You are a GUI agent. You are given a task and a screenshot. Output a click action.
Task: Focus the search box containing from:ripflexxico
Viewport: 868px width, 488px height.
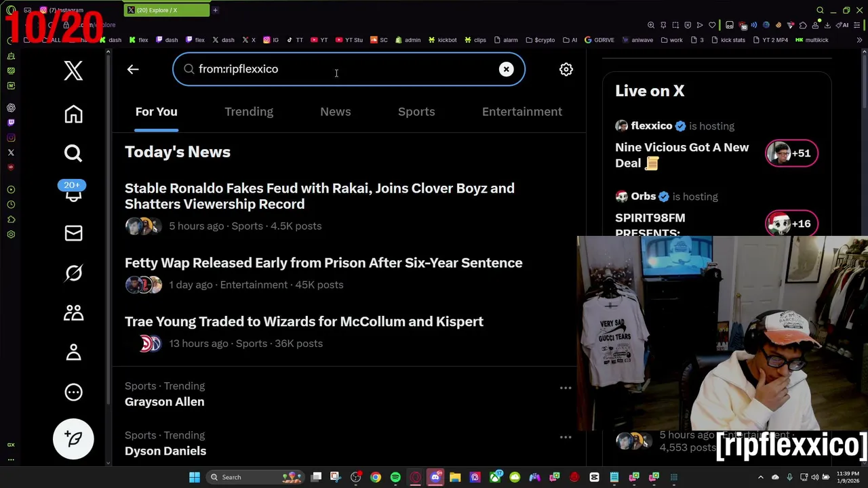(x=349, y=69)
